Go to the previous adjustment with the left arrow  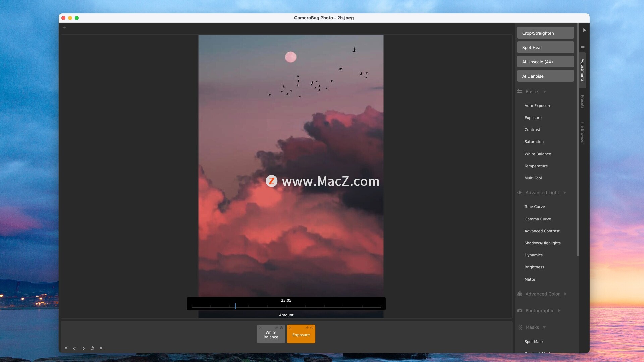click(x=74, y=349)
